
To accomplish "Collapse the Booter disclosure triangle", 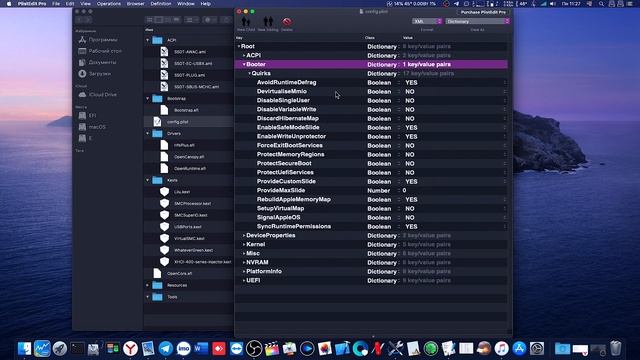I will 244,64.
